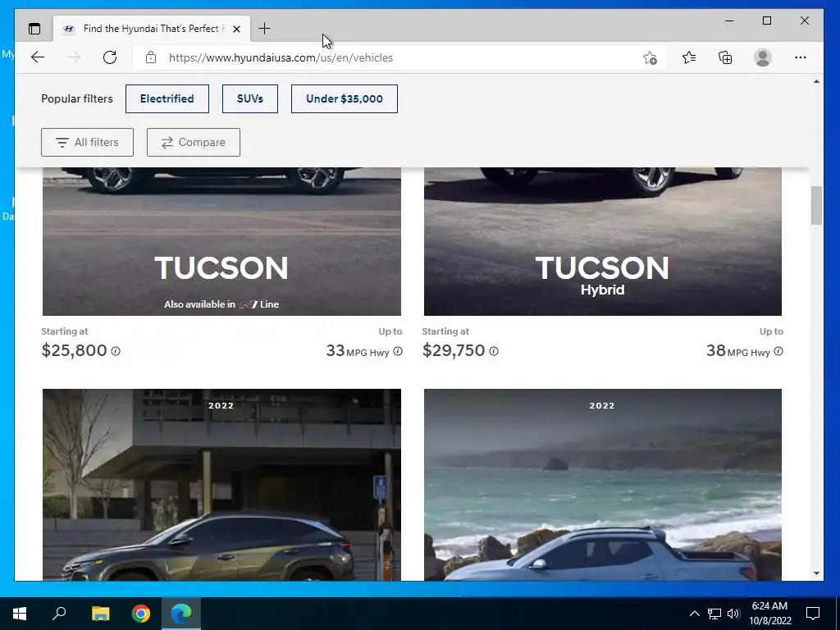Show price info for $29,750 Tucson Hybrid
Viewport: 840px width, 630px height.
pos(494,351)
